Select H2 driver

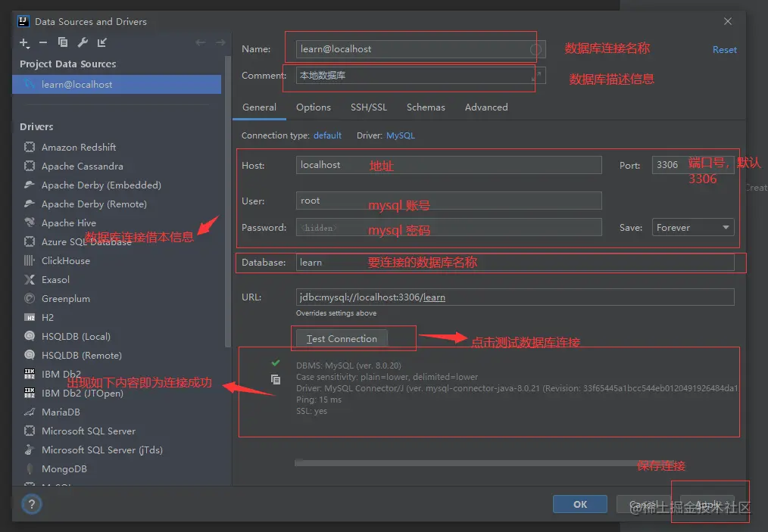pyautogui.click(x=47, y=318)
